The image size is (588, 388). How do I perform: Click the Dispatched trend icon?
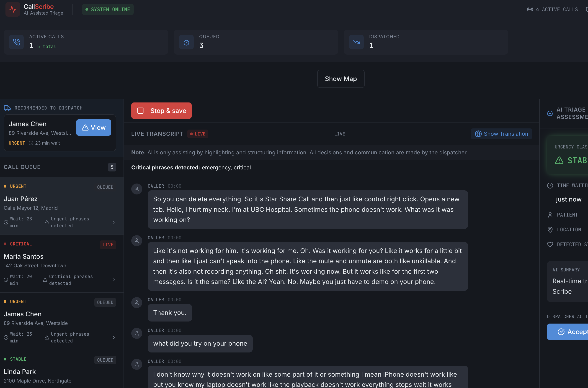click(356, 42)
